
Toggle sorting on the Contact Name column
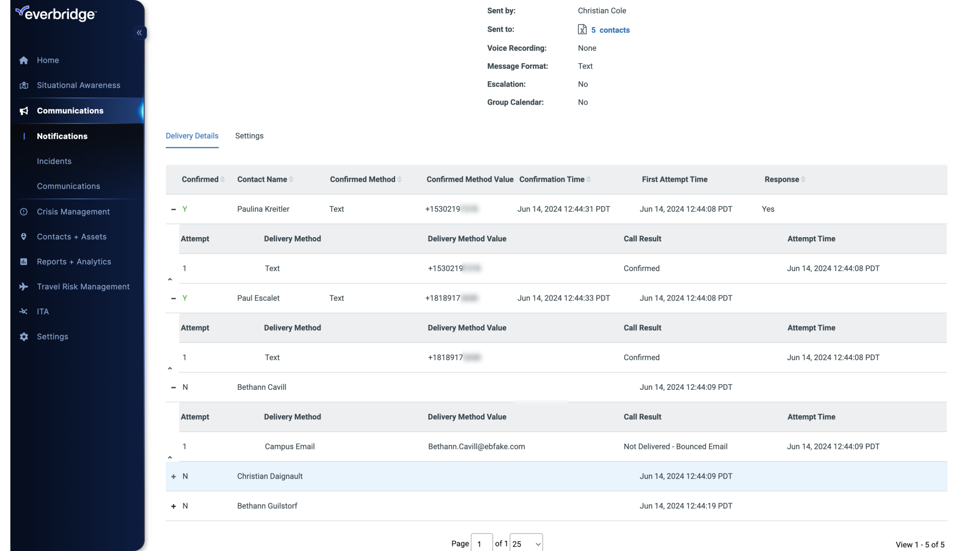(x=291, y=179)
